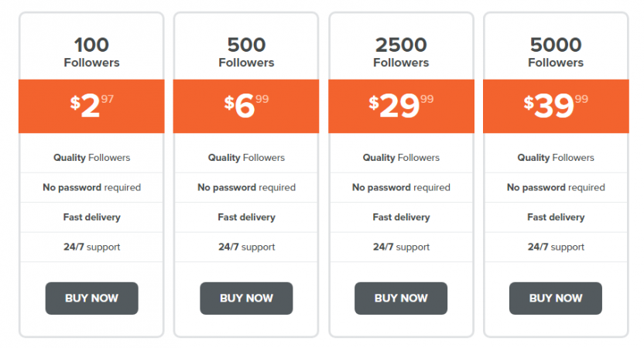Click BUY NOW for 500 Followers plan
The width and height of the screenshot is (644, 348).
point(246,299)
